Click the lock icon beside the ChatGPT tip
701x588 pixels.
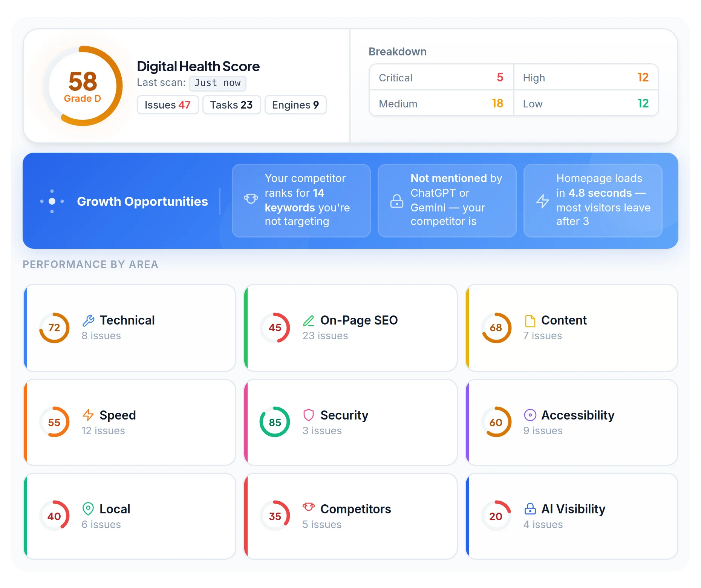point(396,201)
